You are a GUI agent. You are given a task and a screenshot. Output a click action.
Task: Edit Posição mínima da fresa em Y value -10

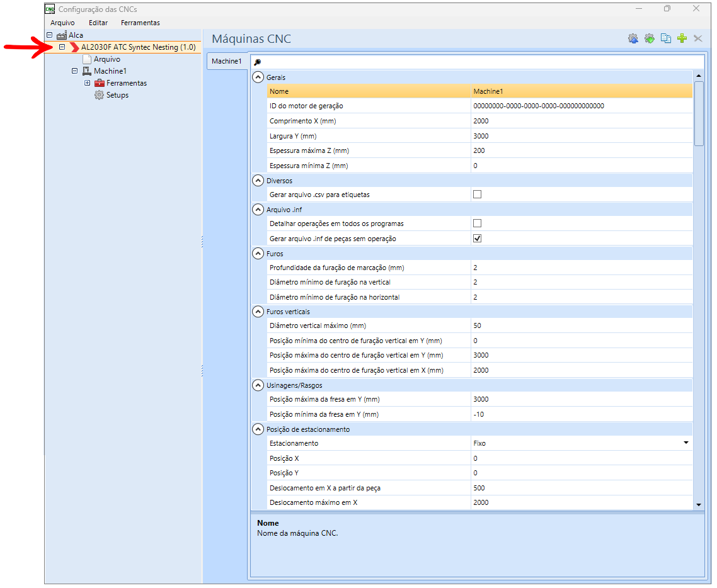[581, 414]
